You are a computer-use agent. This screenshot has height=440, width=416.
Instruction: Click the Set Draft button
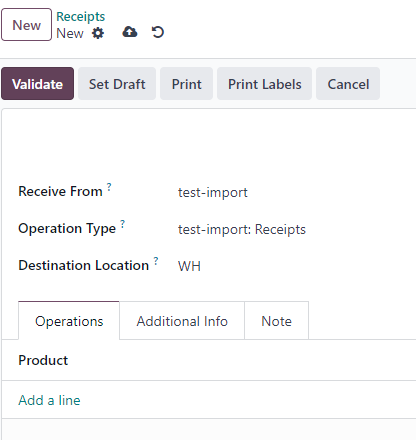click(117, 84)
